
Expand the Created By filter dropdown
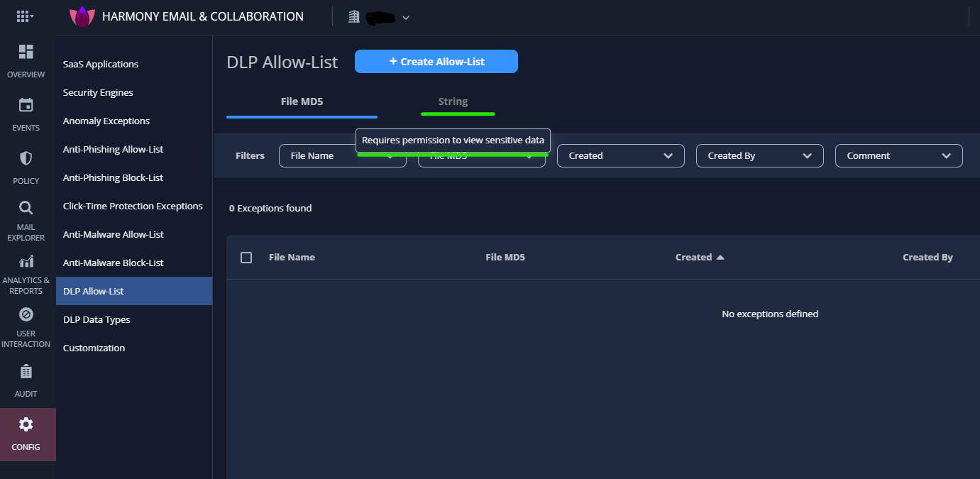759,155
